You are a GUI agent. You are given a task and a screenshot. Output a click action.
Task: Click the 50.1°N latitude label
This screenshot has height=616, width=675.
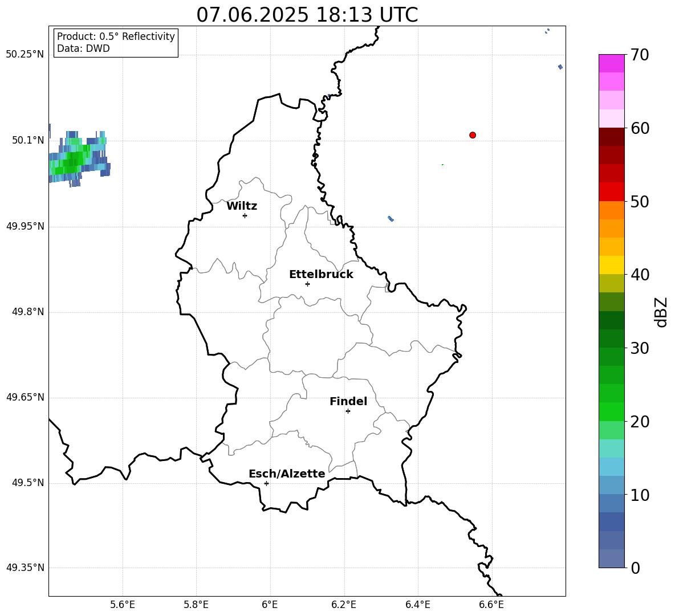[28, 140]
